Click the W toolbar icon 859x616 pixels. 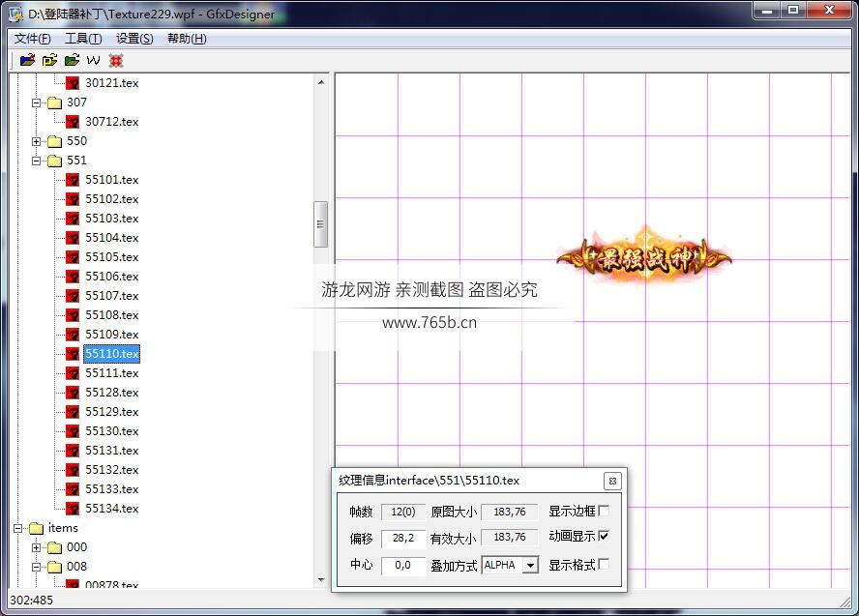coord(94,60)
